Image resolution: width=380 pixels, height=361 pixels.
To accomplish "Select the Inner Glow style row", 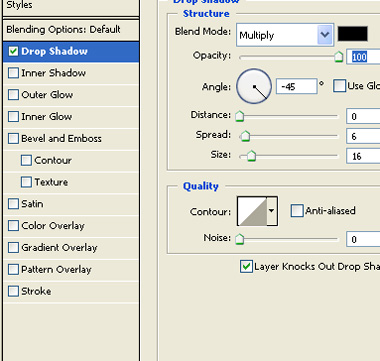I will pyautogui.click(x=71, y=117).
